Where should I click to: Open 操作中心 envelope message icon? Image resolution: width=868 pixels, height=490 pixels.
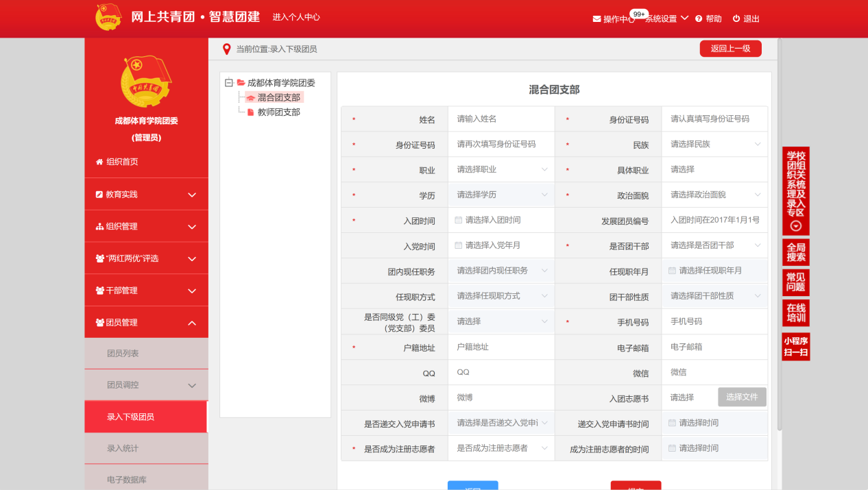[596, 19]
